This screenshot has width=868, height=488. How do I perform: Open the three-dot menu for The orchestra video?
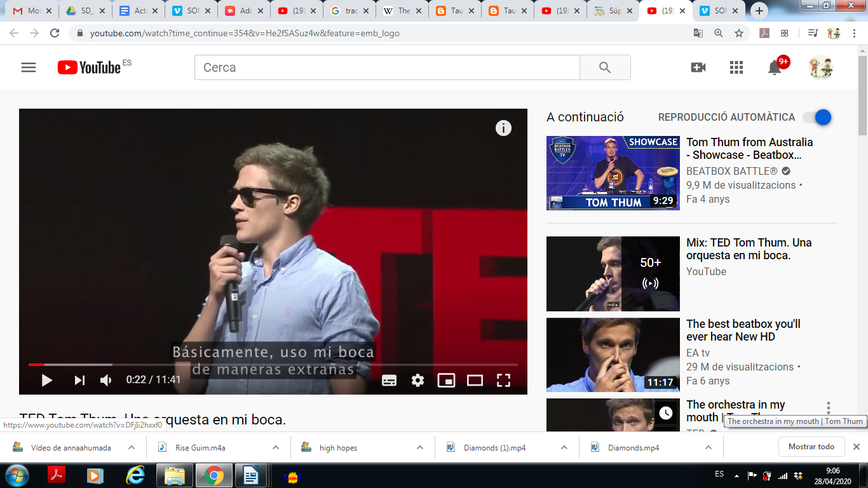tap(829, 408)
